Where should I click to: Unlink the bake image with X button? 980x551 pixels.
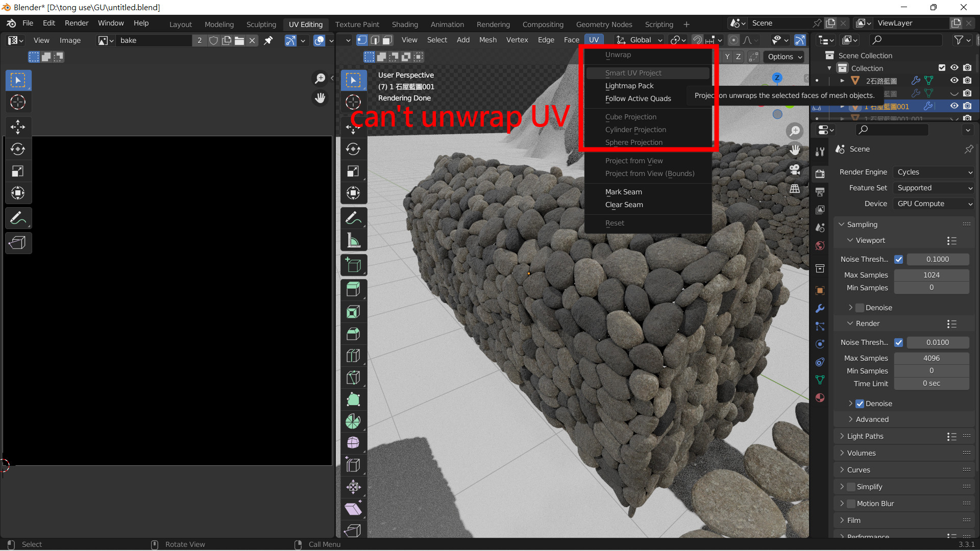coord(252,40)
